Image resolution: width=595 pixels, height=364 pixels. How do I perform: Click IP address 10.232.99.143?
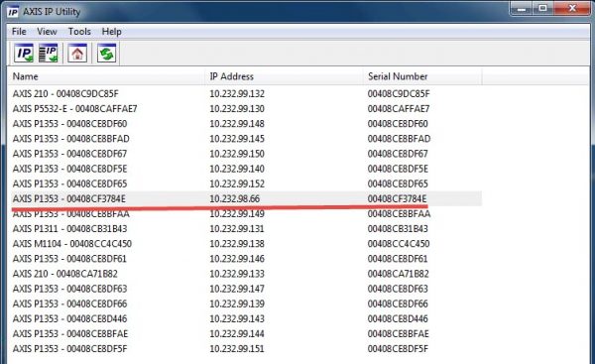[x=237, y=318]
